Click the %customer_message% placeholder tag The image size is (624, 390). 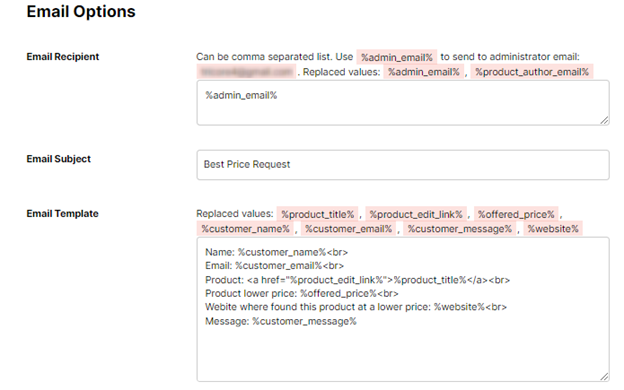point(460,229)
